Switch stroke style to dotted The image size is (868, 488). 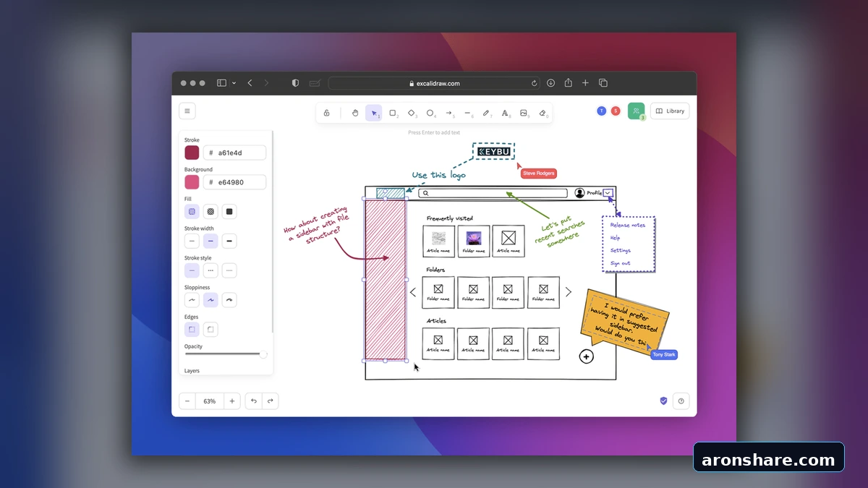[229, 270]
